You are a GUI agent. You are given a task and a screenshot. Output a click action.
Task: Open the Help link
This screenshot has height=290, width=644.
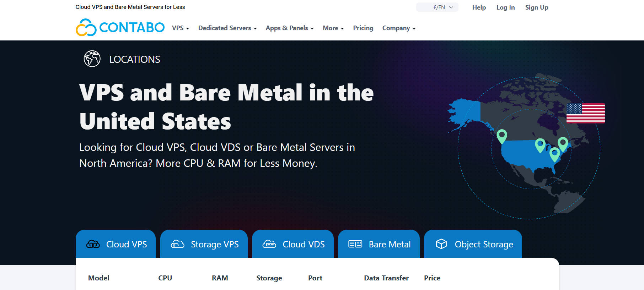coord(479,7)
